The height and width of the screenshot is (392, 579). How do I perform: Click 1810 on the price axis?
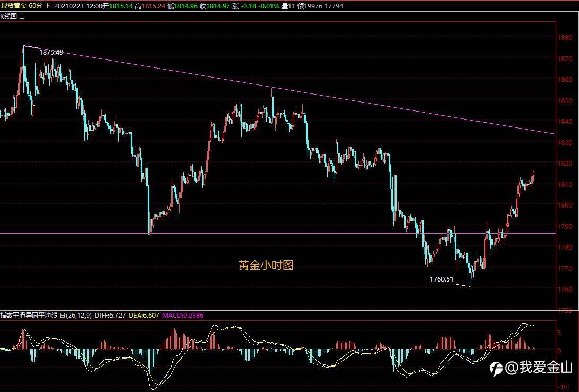coord(565,184)
